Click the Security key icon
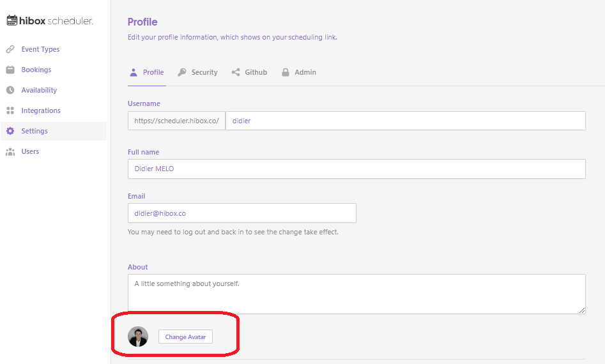Viewport: 605px width, 364px height. pyautogui.click(x=181, y=73)
